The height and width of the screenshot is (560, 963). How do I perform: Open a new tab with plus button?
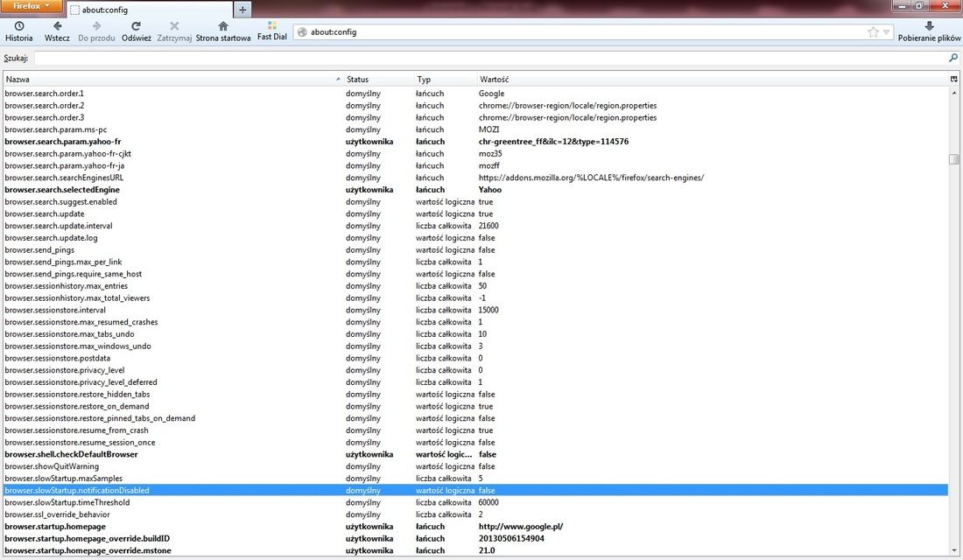coord(243,10)
